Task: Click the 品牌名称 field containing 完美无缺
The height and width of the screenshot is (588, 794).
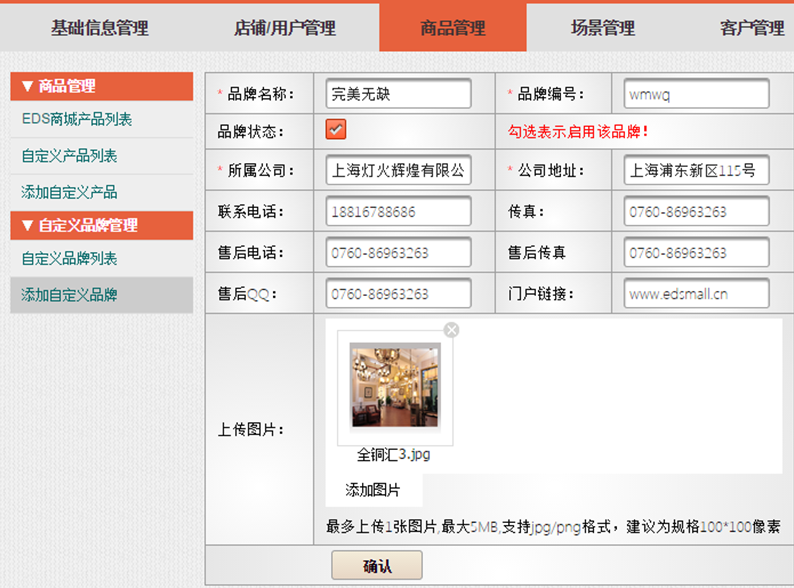Action: click(x=399, y=93)
